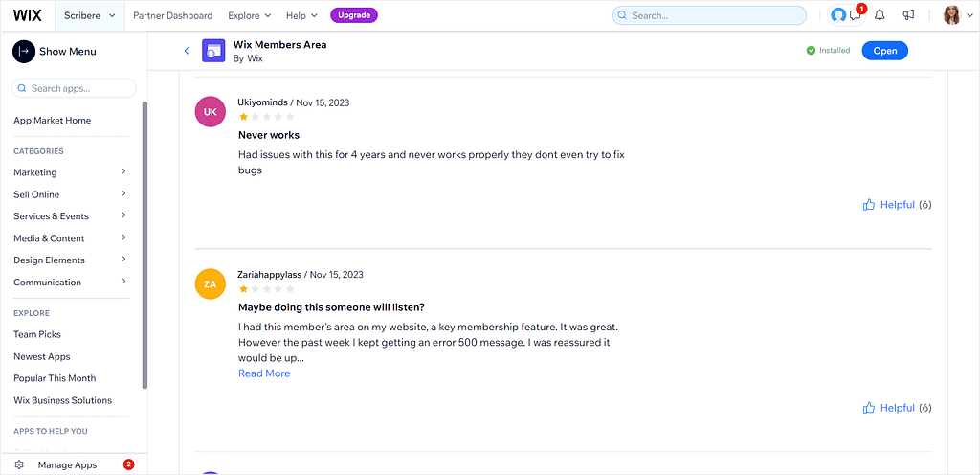Click the star rating on Zariahappylass review
Image resolution: width=980 pixels, height=475 pixels.
[x=266, y=289]
